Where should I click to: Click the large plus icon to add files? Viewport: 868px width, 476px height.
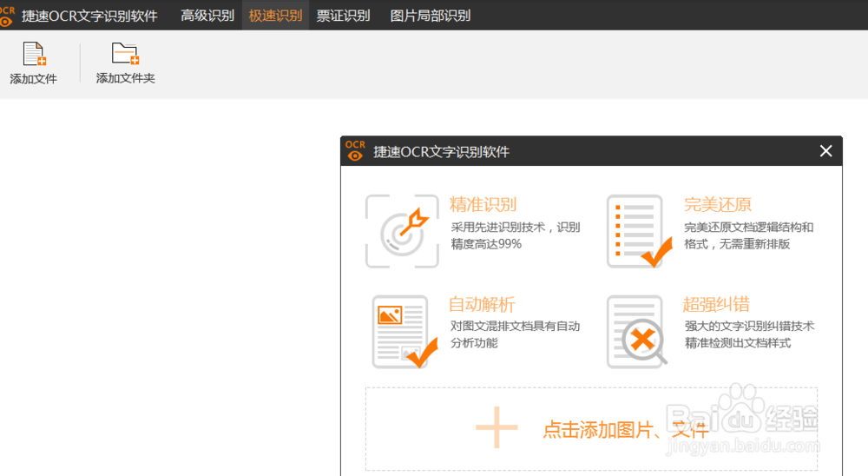click(496, 427)
